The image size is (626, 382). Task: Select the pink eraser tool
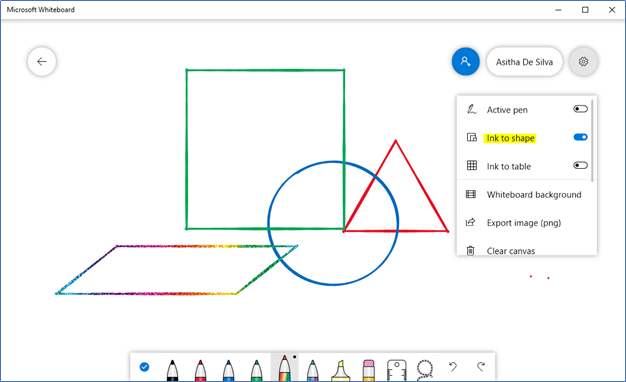coord(369,370)
